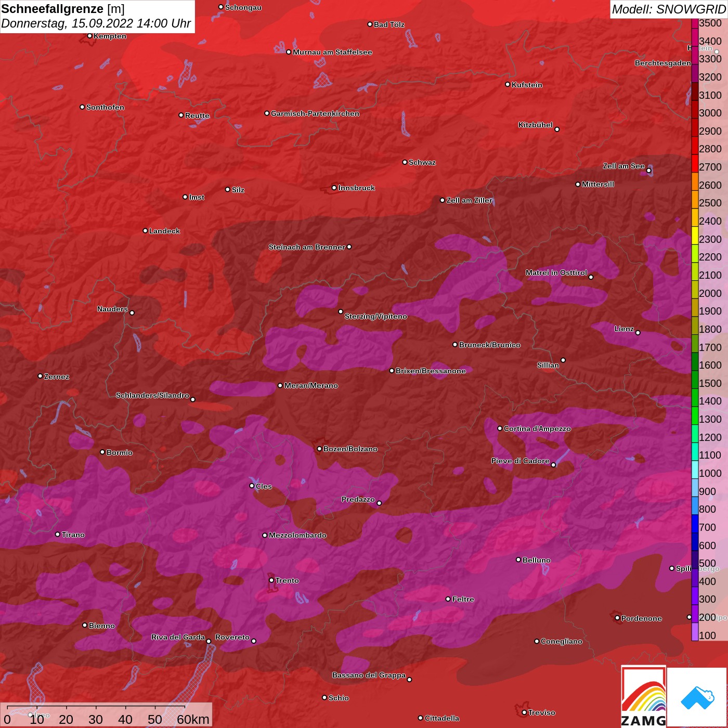Click the Bruneck/Brunico label
The image size is (728, 728).
pyautogui.click(x=489, y=345)
